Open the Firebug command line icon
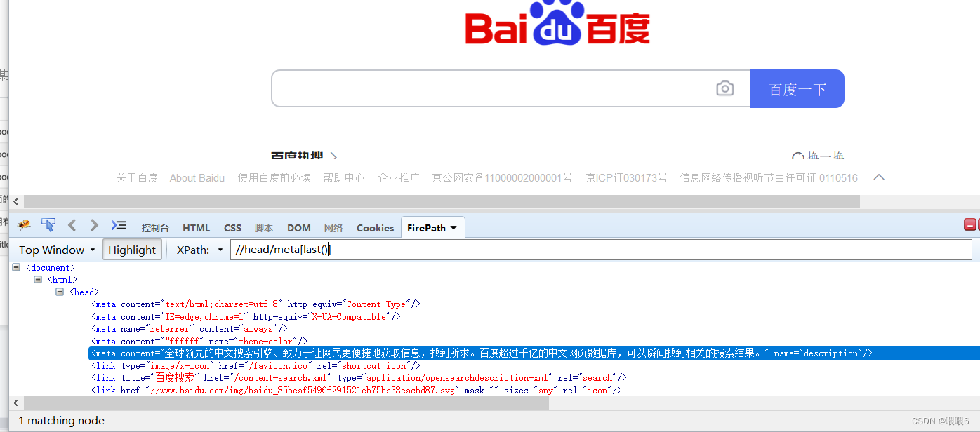This screenshot has height=432, width=980. pyautogui.click(x=119, y=225)
